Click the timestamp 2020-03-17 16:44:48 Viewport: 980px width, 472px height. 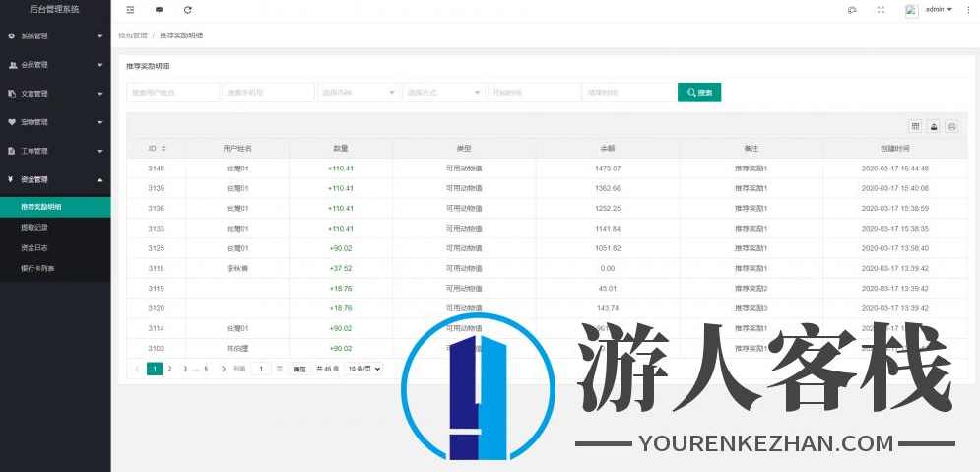coord(894,169)
